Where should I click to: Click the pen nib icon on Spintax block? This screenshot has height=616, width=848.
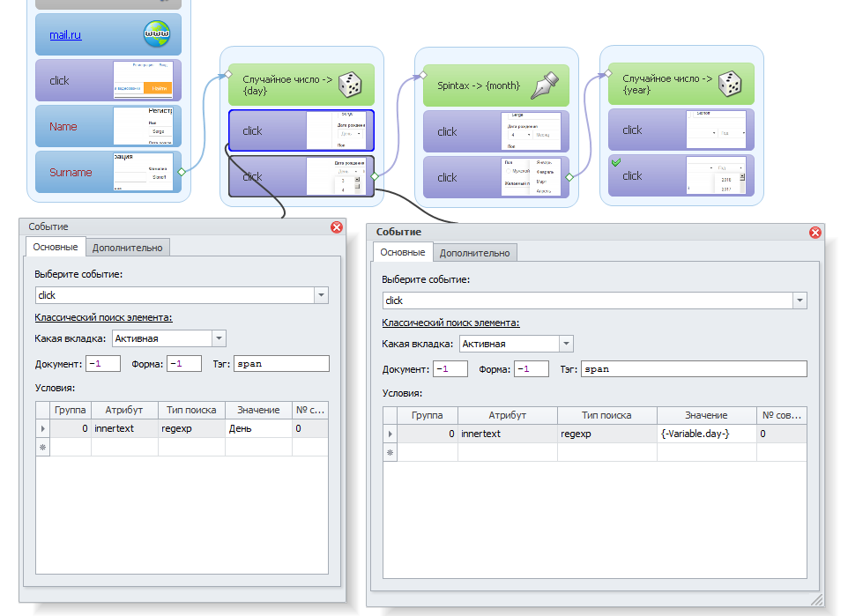tap(544, 85)
